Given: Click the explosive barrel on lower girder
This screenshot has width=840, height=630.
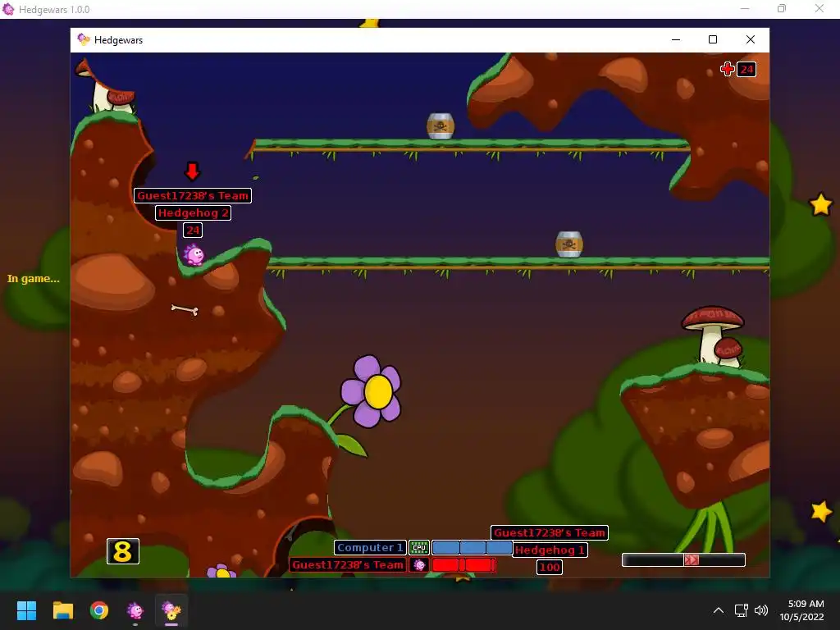Looking at the screenshot, I should (569, 244).
